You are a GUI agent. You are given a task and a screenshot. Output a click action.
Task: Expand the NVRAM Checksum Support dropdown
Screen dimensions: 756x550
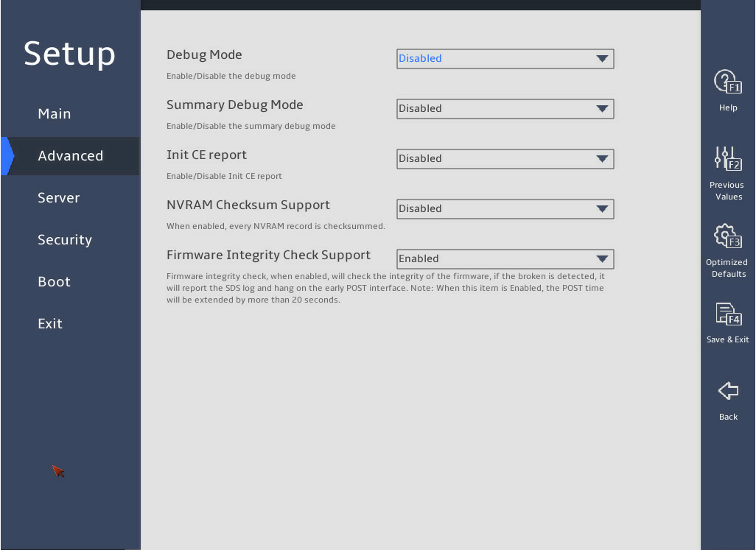pos(505,209)
